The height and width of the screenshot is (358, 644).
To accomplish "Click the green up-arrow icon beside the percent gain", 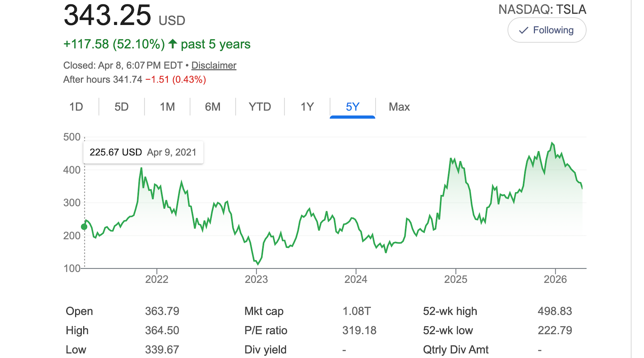I will click(x=173, y=43).
